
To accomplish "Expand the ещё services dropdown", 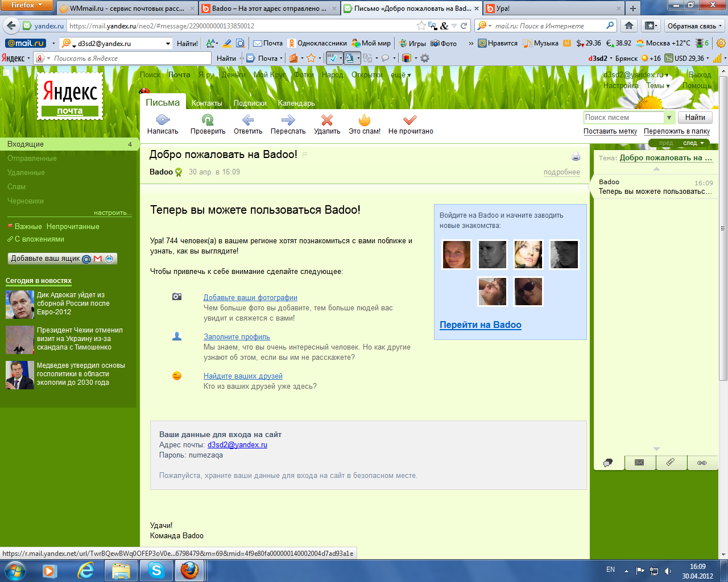I will pyautogui.click(x=400, y=75).
